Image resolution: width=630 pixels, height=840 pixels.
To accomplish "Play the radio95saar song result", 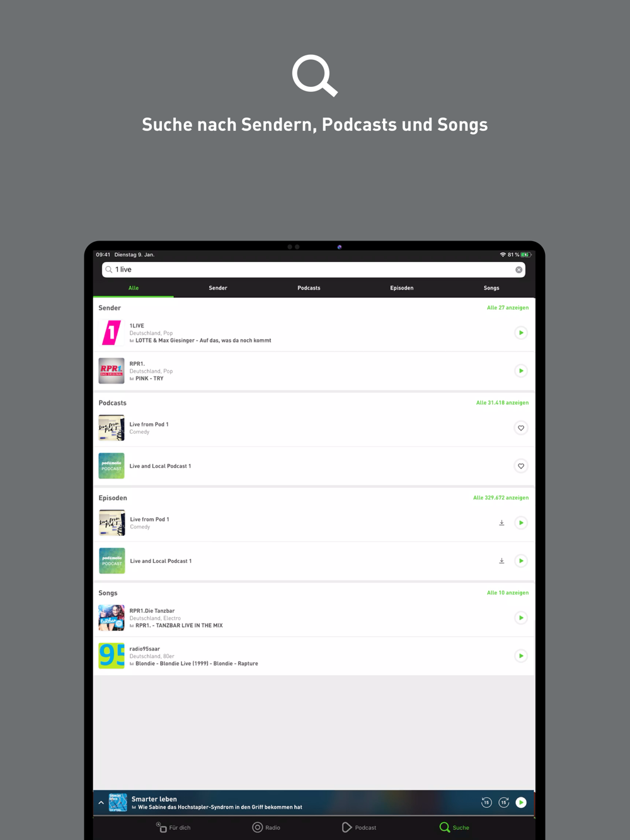I will click(x=521, y=656).
